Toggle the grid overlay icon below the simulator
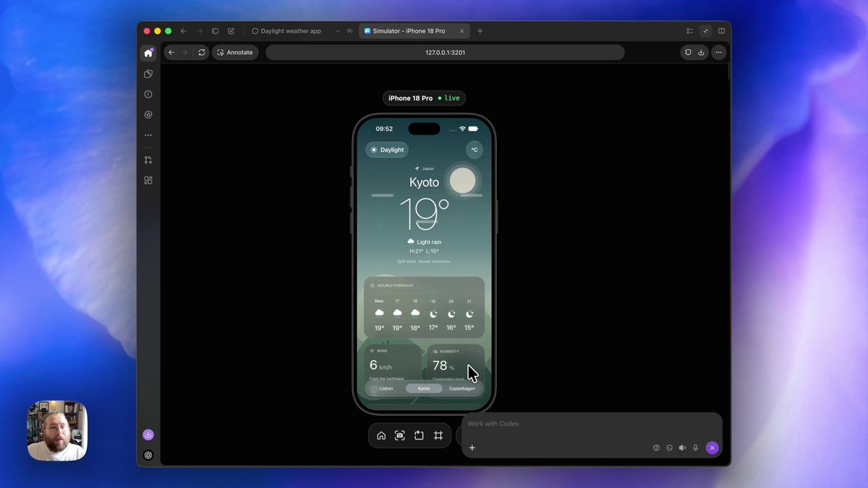Image resolution: width=868 pixels, height=488 pixels. (438, 435)
